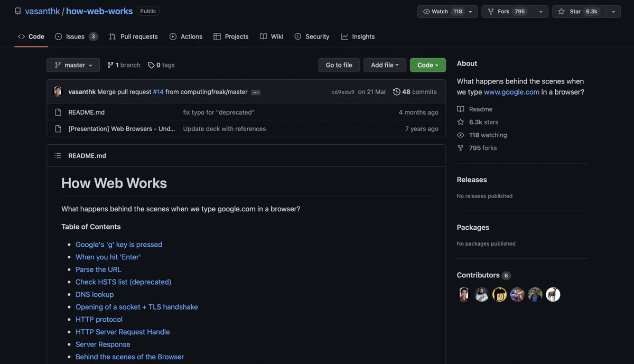Click the 6.3k stars link
Viewport: 634px width, 364px height.
pyautogui.click(x=478, y=122)
